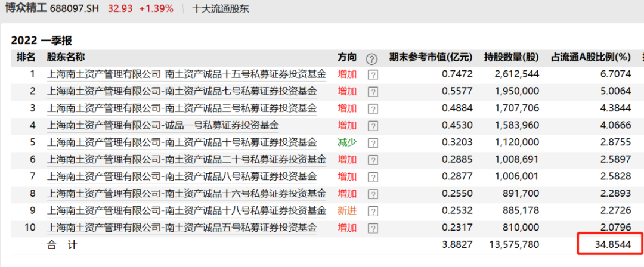Click the 期末参考市值(亿元) column header
644x267 pixels.
(431, 57)
